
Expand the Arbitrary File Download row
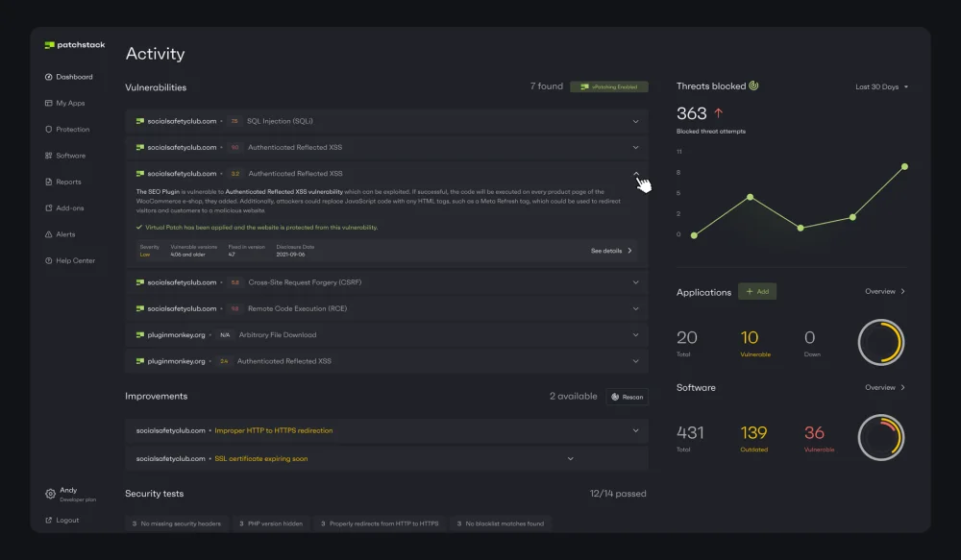[635, 335]
